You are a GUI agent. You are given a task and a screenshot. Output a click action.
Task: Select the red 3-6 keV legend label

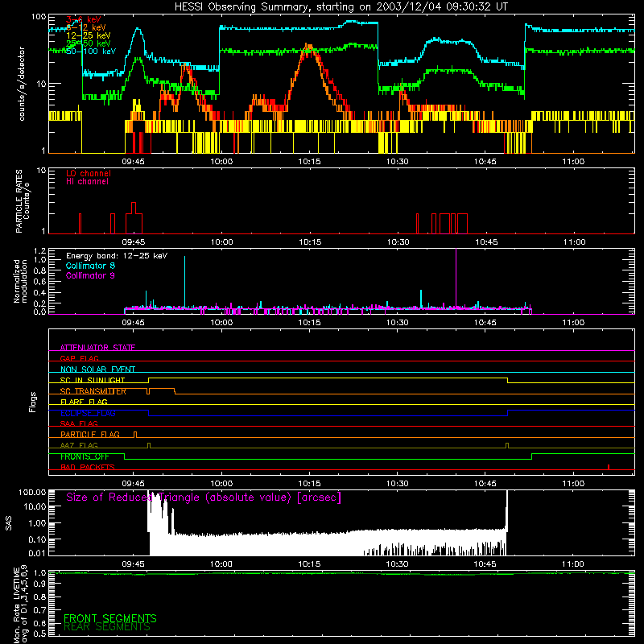(84, 19)
